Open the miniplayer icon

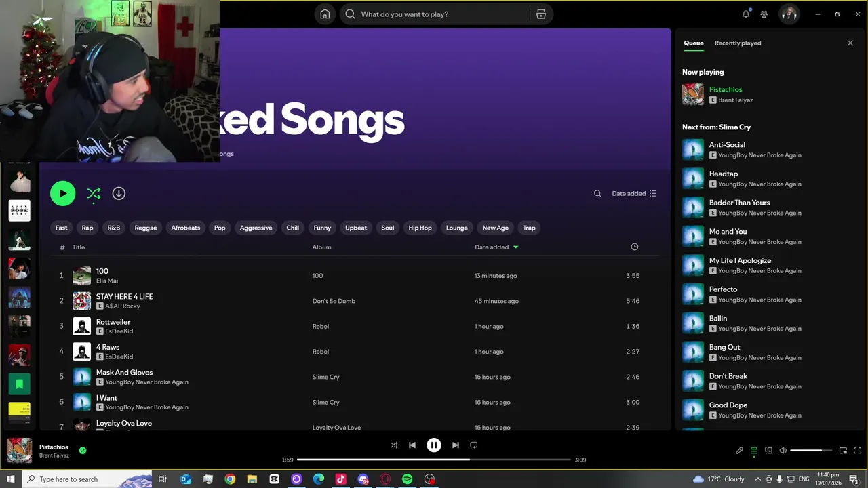(843, 451)
